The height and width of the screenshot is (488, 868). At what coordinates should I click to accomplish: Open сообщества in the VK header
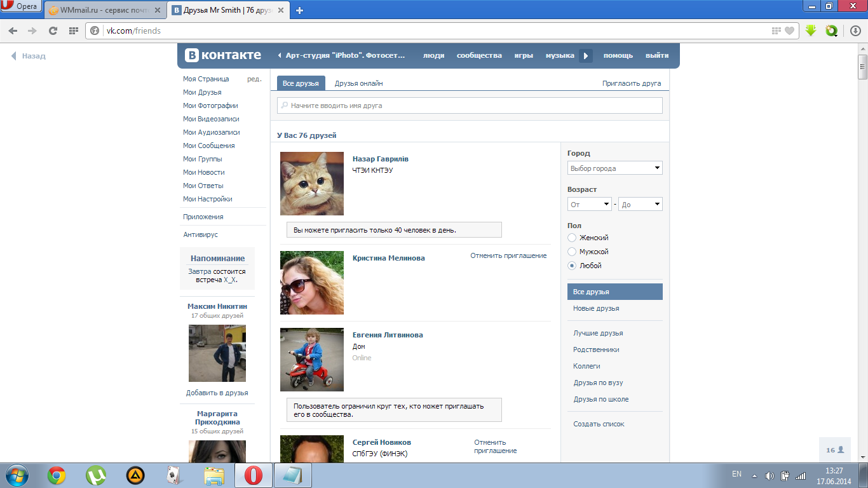coord(479,55)
